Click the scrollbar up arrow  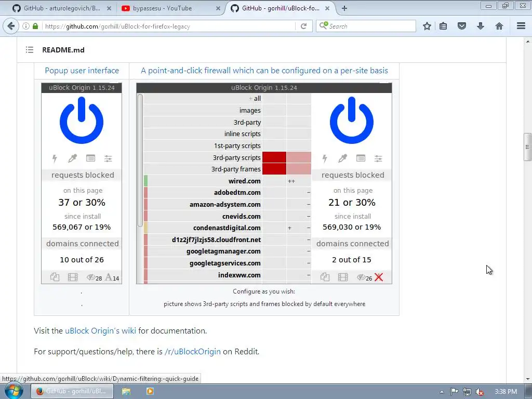click(x=527, y=42)
